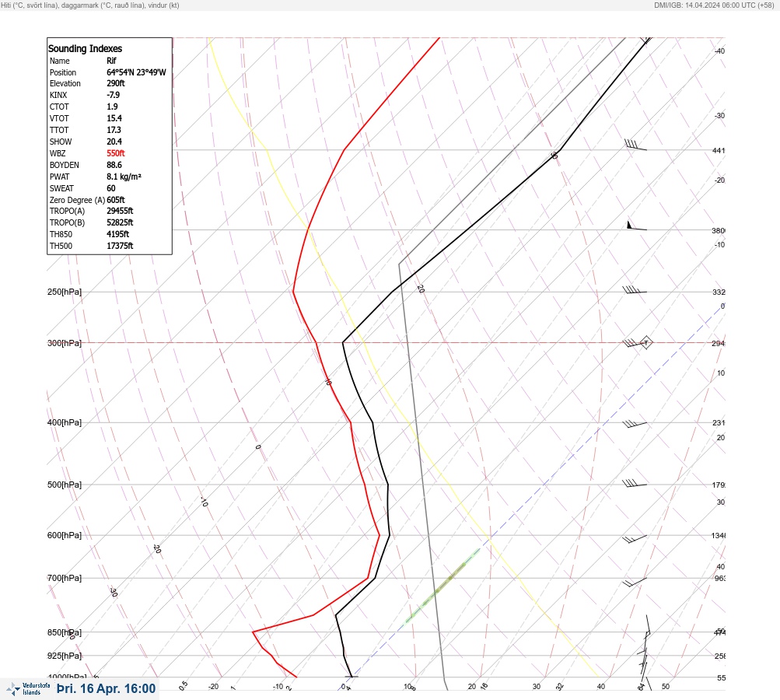Click the TH500 value '17375ft'
The width and height of the screenshot is (780, 700).
pyautogui.click(x=120, y=246)
